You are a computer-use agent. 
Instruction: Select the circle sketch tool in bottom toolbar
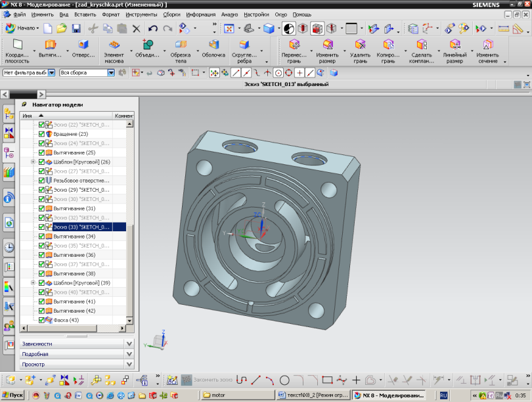tap(284, 380)
